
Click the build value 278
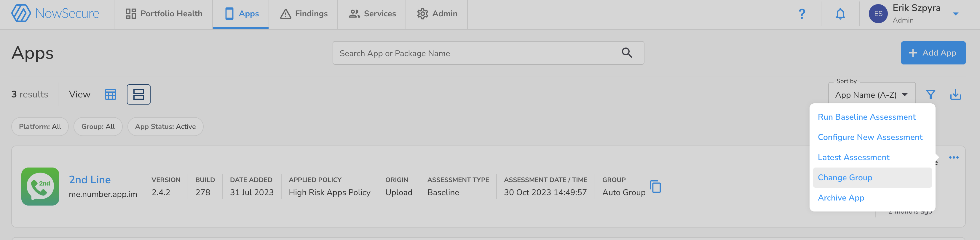[x=203, y=192]
